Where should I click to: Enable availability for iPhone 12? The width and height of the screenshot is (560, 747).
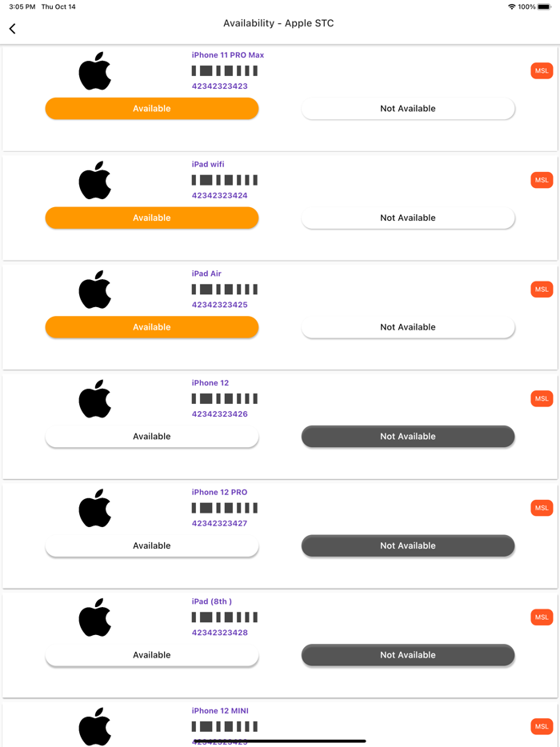[152, 436]
